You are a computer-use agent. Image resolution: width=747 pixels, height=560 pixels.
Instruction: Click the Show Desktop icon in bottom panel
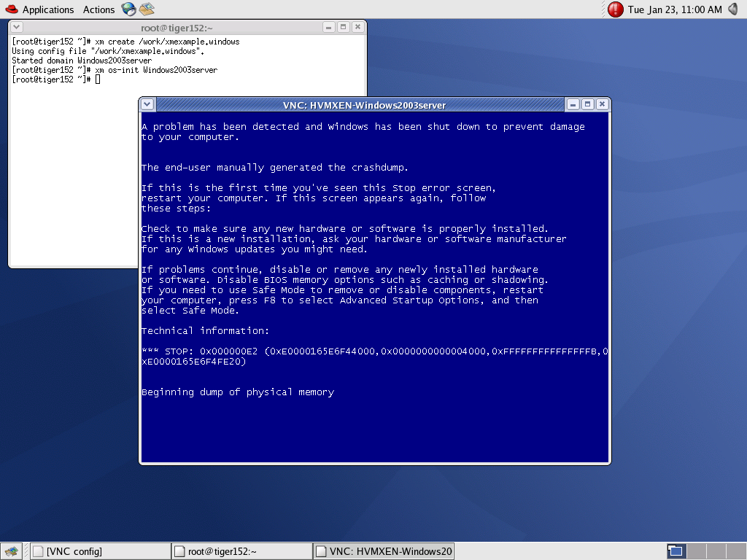tap(10, 551)
